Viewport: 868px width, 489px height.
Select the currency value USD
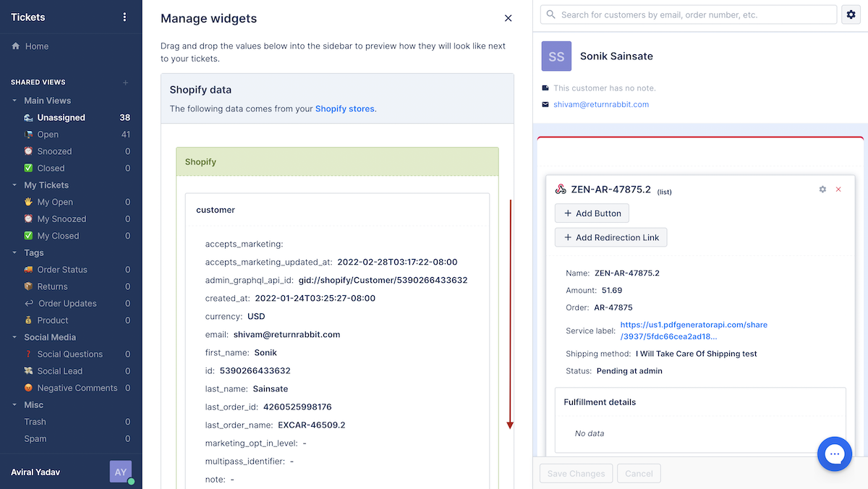pyautogui.click(x=256, y=316)
